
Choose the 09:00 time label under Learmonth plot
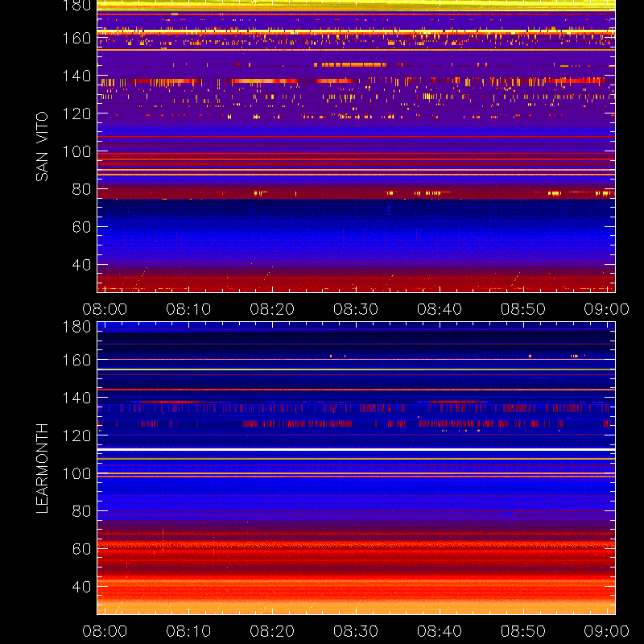[x=607, y=631]
